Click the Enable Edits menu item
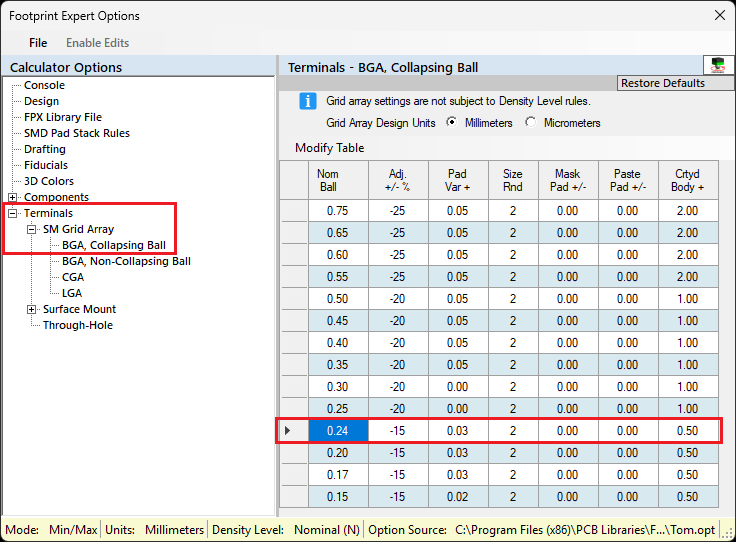Screen dimensions: 736x542 (x=97, y=43)
